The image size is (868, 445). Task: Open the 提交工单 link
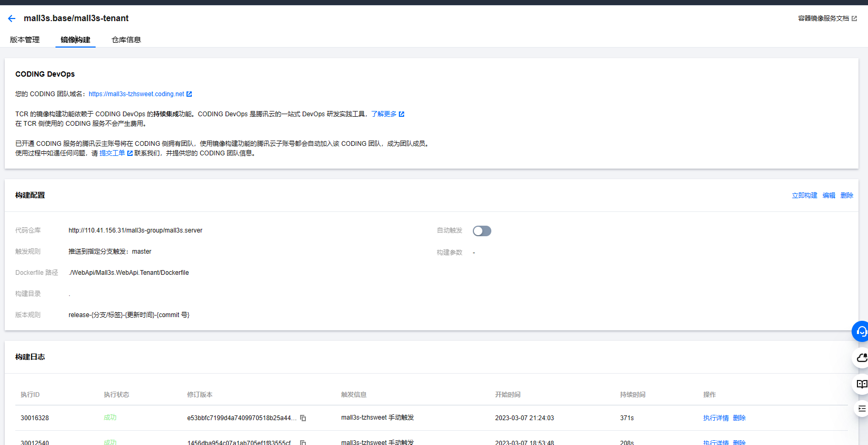coord(112,153)
